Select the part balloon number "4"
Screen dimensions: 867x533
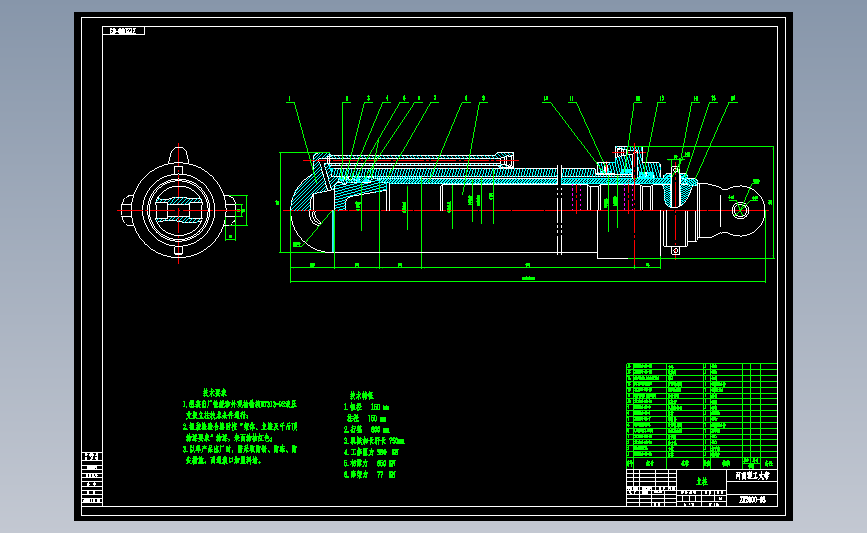(387, 98)
